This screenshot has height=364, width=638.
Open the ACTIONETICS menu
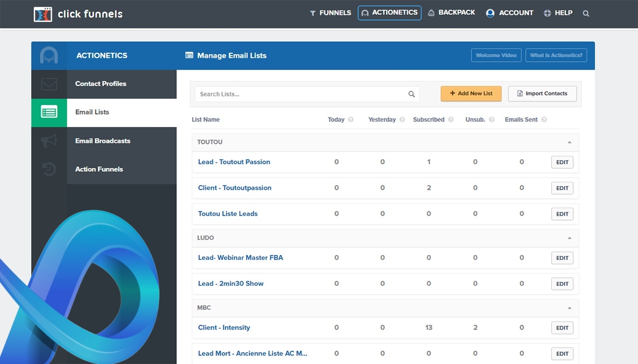[389, 13]
